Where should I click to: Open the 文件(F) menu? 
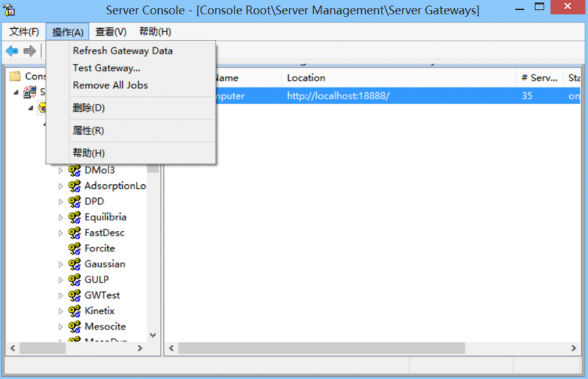click(24, 31)
